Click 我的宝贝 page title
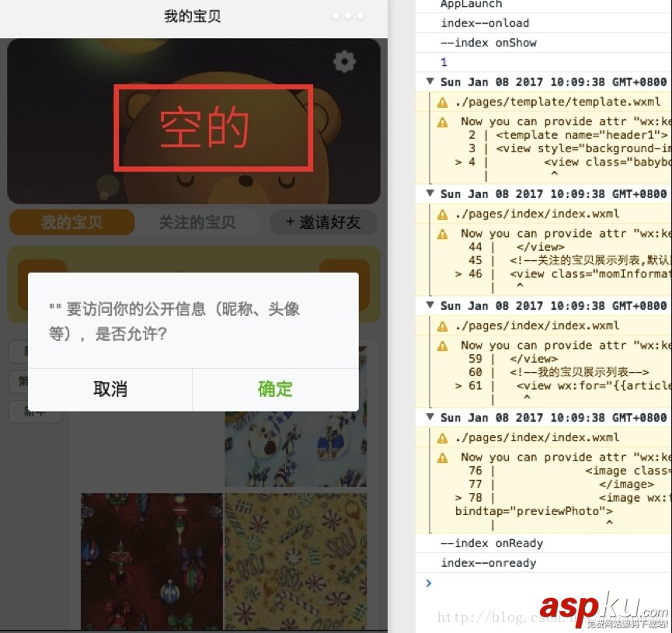Viewport: 672px width, 633px height. coord(193,16)
